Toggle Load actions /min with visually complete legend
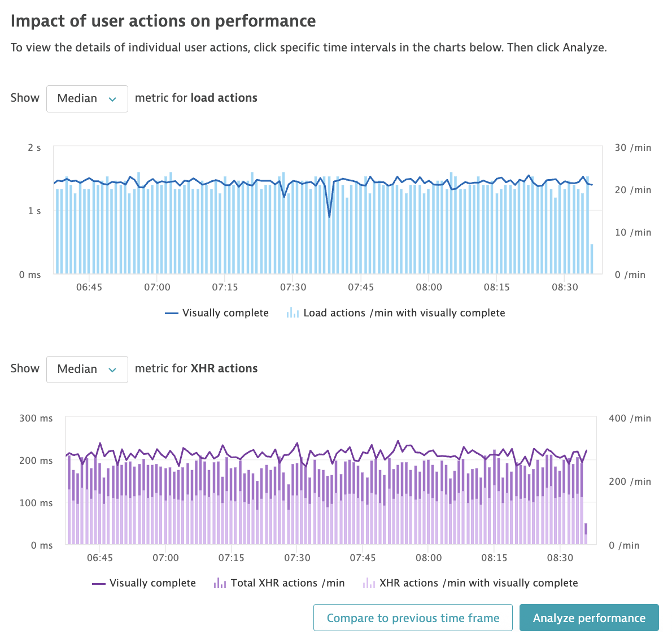Image resolution: width=672 pixels, height=643 pixels. 404,312
